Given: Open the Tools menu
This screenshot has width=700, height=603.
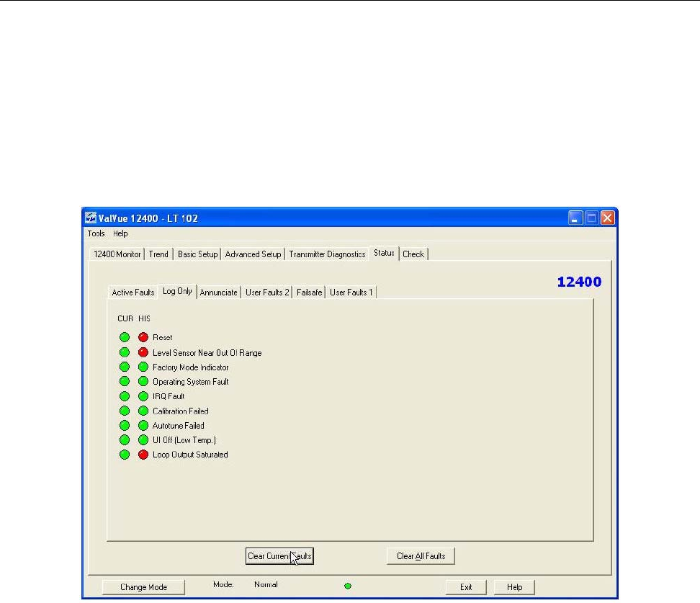Looking at the screenshot, I should click(96, 233).
